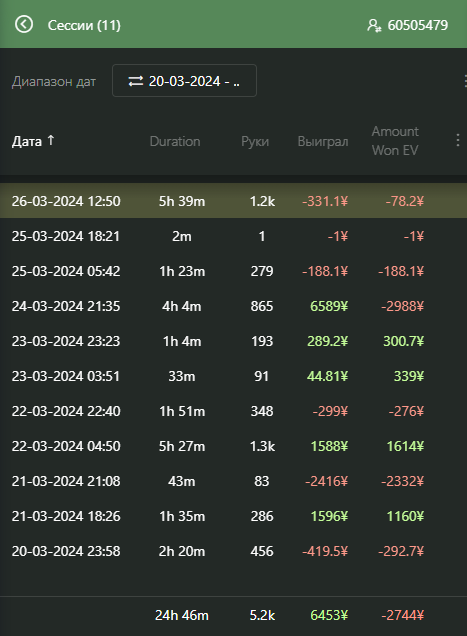Click the swap arrows icon in date range

[x=136, y=81]
